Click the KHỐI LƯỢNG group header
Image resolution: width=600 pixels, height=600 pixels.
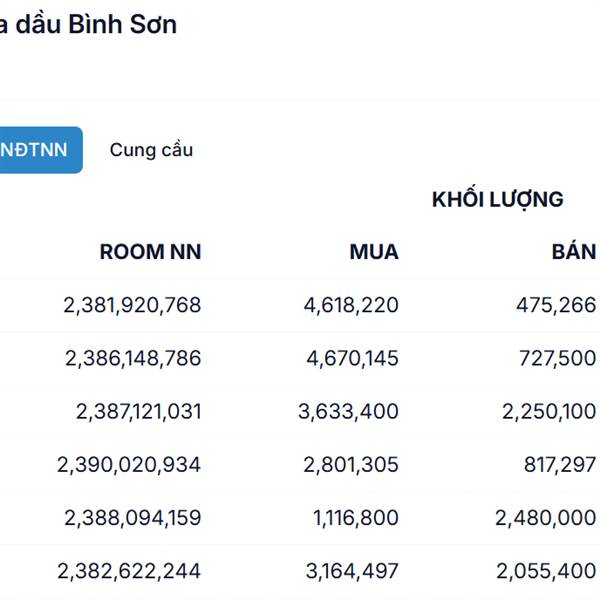497,199
